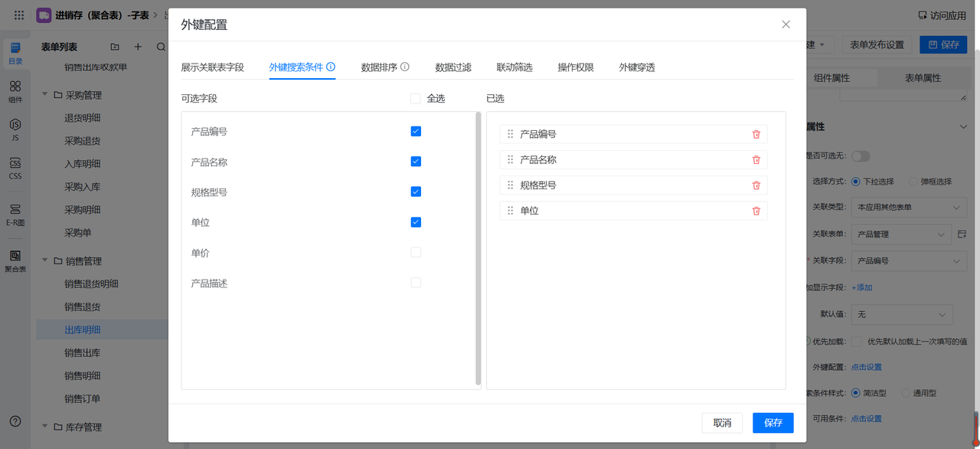
Task: Open the apps grid menu icon
Action: coord(19,15)
